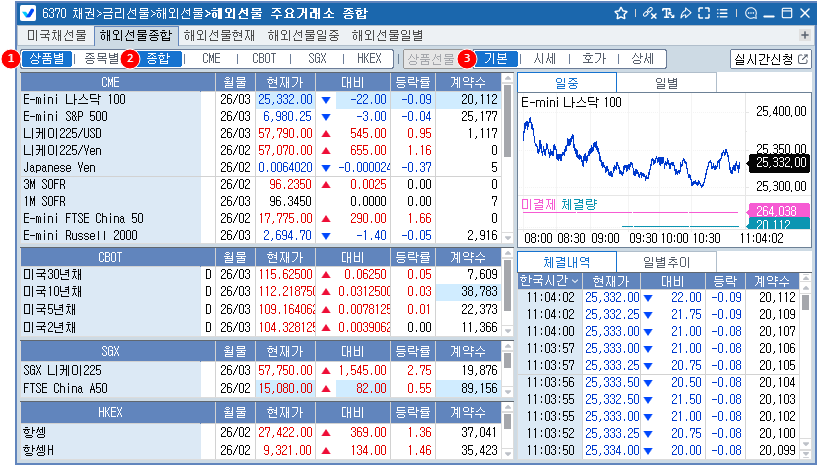Select the 호가 display option

coord(594,59)
